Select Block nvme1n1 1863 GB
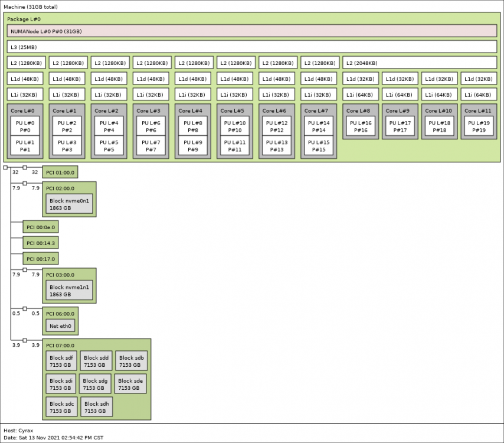Image resolution: width=504 pixels, height=443 pixels. (x=69, y=291)
